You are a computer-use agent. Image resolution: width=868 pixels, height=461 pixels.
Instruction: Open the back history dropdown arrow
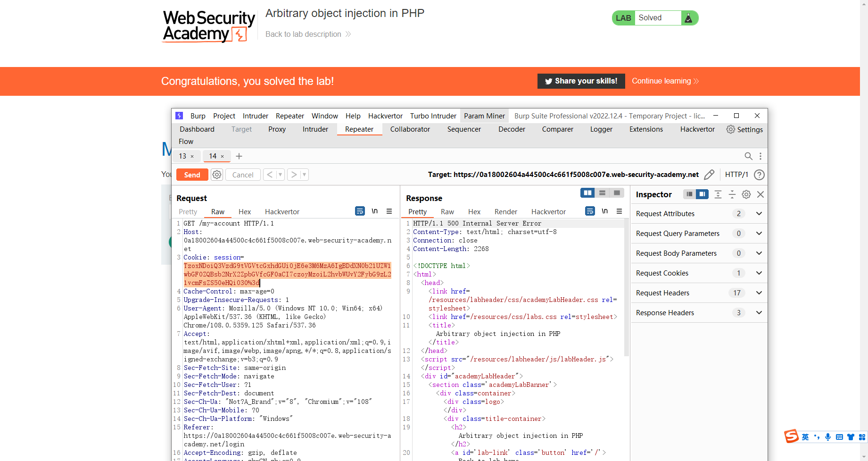[280, 175]
